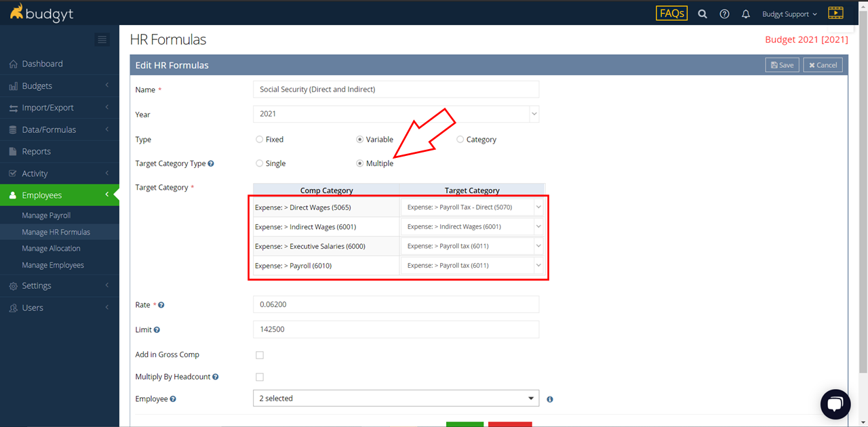Open the Budgyt Support user menu
Image resolution: width=868 pixels, height=427 pixels.
(x=789, y=14)
